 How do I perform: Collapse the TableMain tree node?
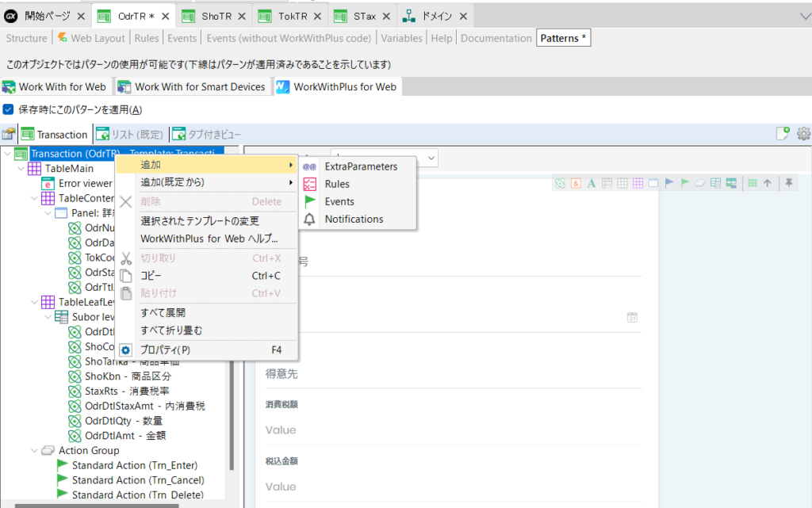21,169
